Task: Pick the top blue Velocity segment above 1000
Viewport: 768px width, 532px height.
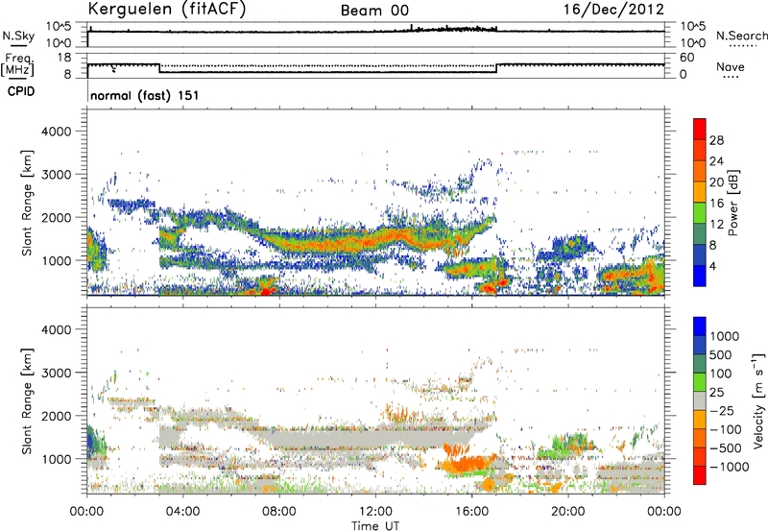Action: pos(700,326)
